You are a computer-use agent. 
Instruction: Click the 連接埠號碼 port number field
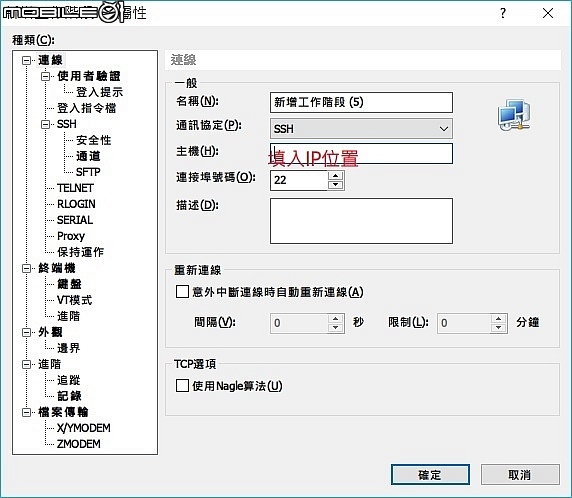[x=299, y=180]
